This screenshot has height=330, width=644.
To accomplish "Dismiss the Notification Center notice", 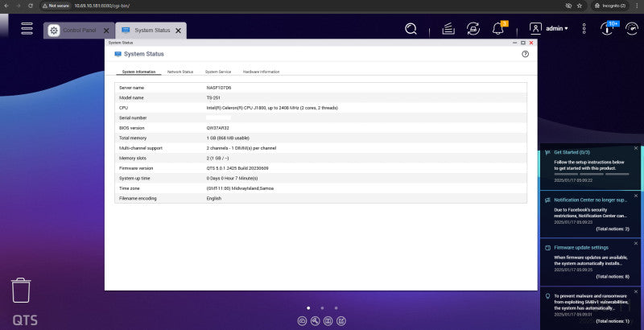I will pyautogui.click(x=636, y=196).
